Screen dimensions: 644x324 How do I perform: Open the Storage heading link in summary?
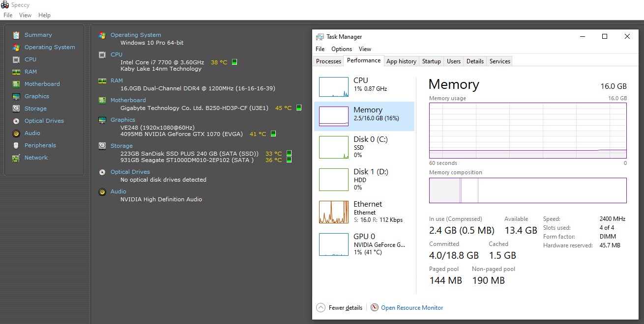click(x=121, y=146)
